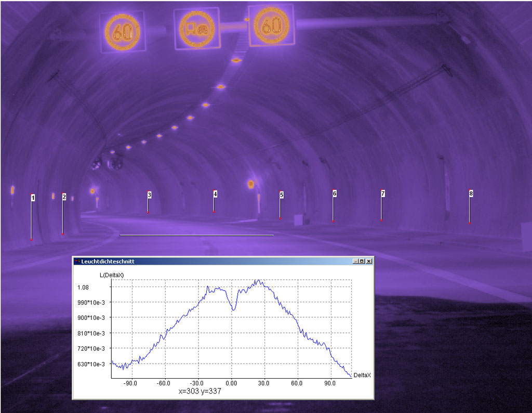
Task: Minimize the Leuchtdichteschnitt window
Action: [355, 261]
